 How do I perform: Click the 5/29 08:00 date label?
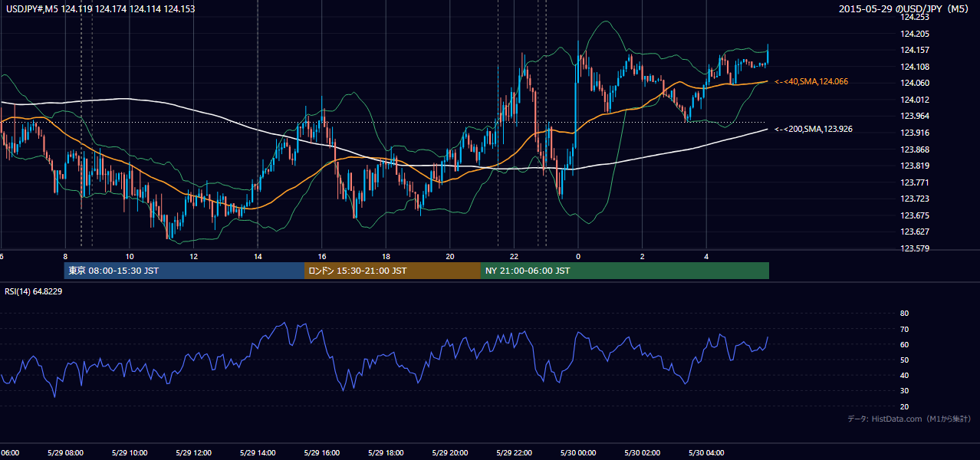[67, 452]
